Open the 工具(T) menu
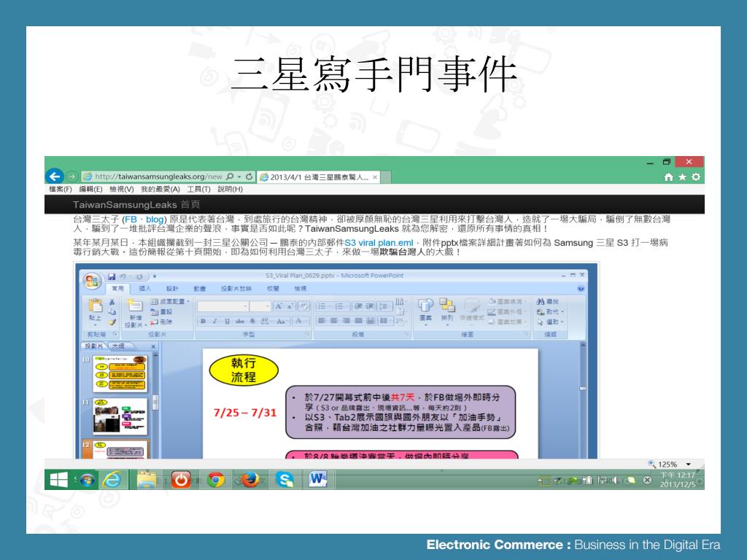This screenshot has width=747, height=560. (x=198, y=189)
